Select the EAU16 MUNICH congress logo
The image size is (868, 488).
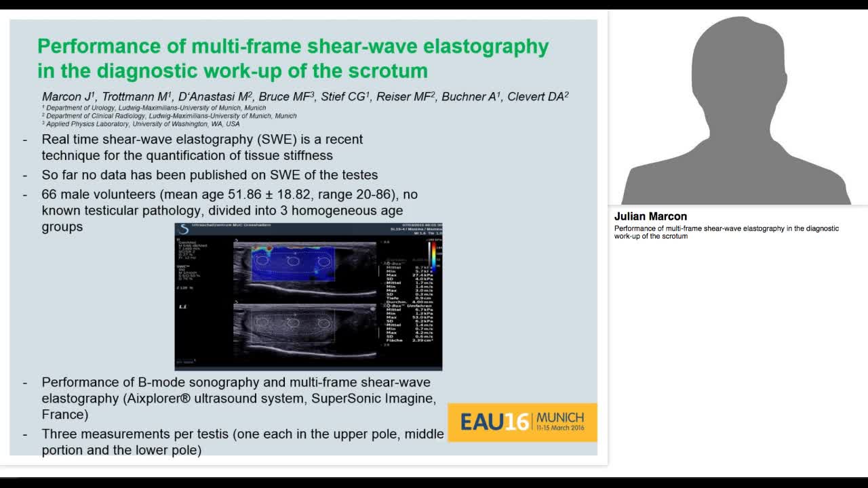pyautogui.click(x=522, y=422)
